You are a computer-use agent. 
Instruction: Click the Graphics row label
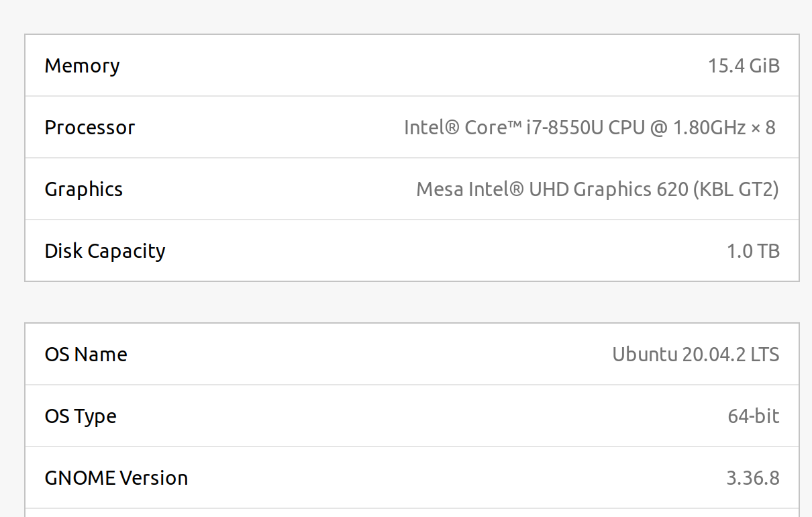coord(84,189)
